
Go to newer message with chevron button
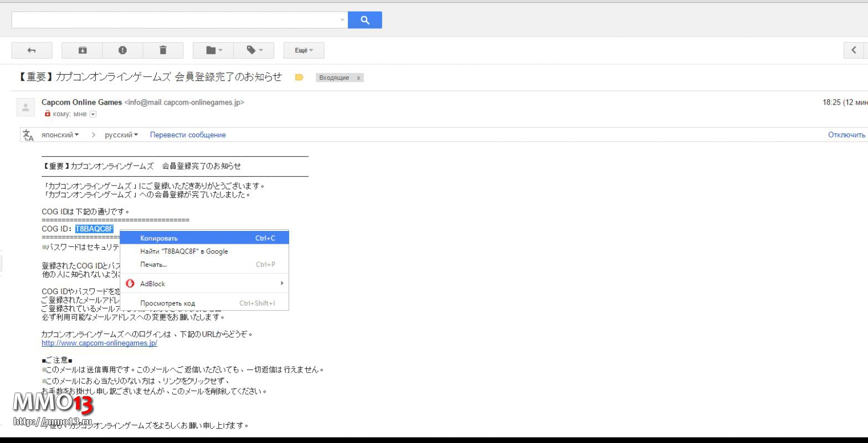[854, 50]
